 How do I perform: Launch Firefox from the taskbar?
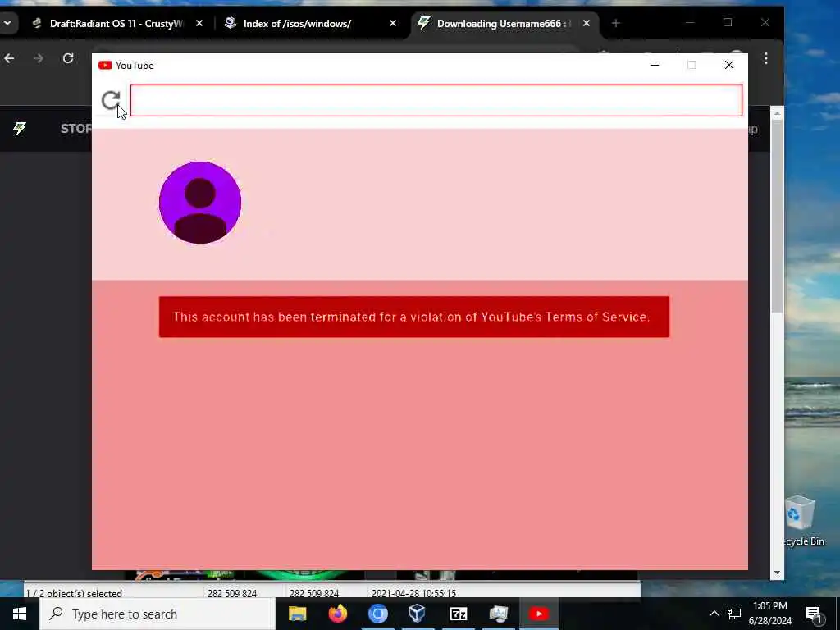pyautogui.click(x=337, y=614)
